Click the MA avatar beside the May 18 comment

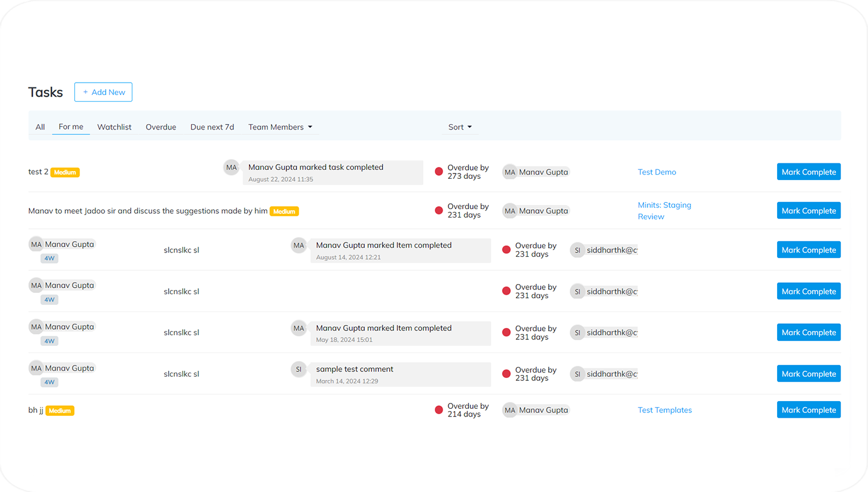pos(298,328)
